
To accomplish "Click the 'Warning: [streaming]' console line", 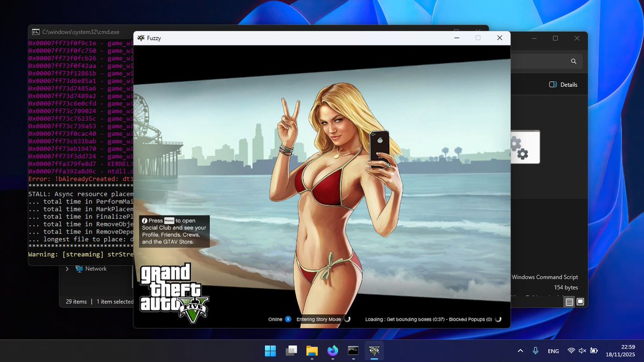I will [80, 254].
